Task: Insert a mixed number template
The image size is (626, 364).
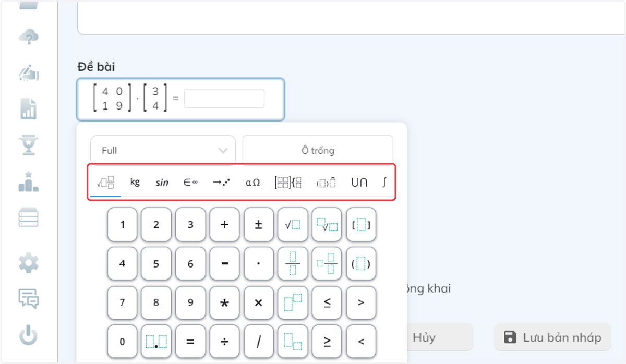Action: [327, 263]
